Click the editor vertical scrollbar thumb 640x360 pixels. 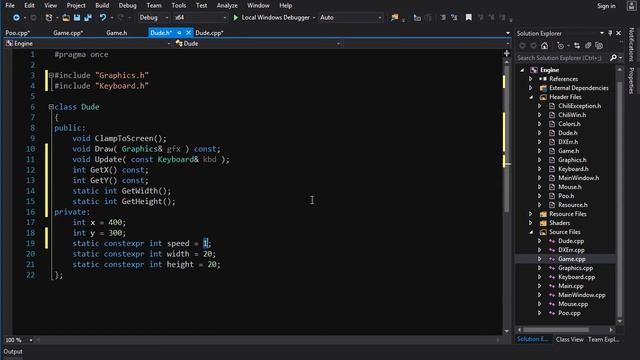(x=507, y=139)
